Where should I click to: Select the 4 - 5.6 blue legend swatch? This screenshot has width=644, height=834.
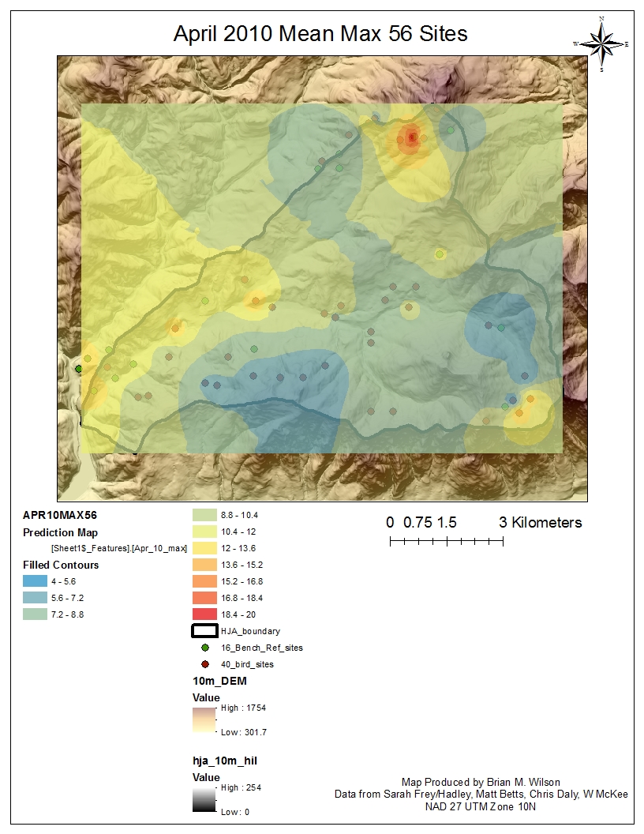(35, 581)
